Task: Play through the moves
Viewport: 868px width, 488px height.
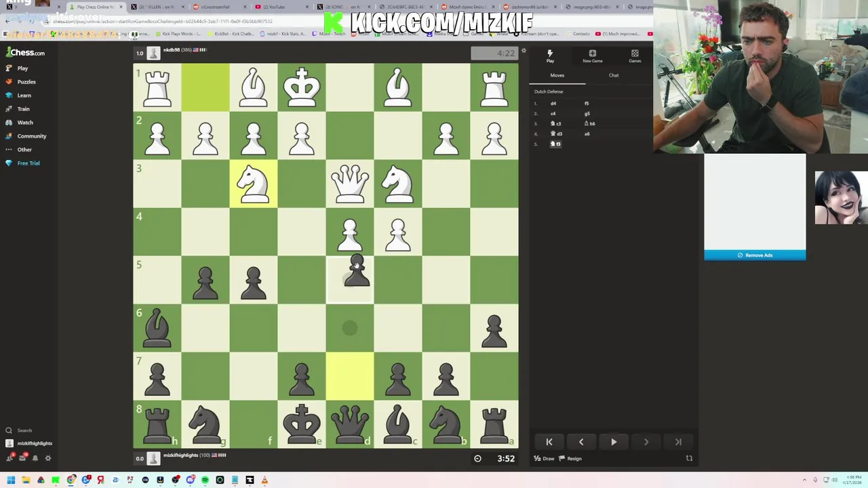Action: coord(614,442)
